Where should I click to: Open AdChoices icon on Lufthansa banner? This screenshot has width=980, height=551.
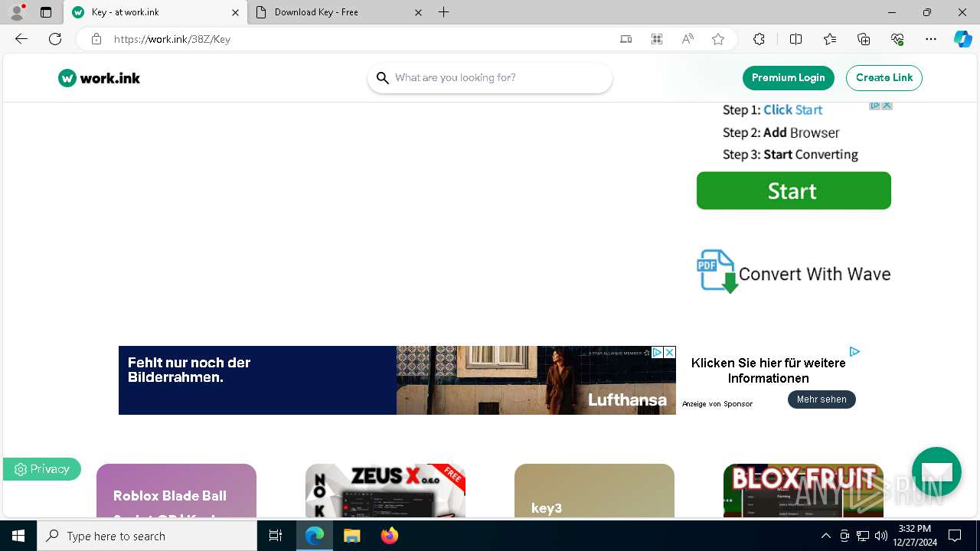(x=657, y=352)
